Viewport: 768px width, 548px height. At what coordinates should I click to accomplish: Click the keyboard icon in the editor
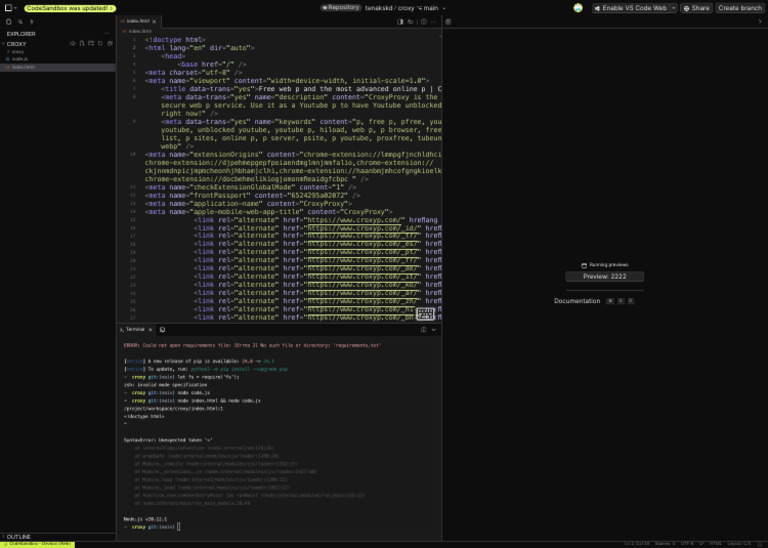pos(426,313)
